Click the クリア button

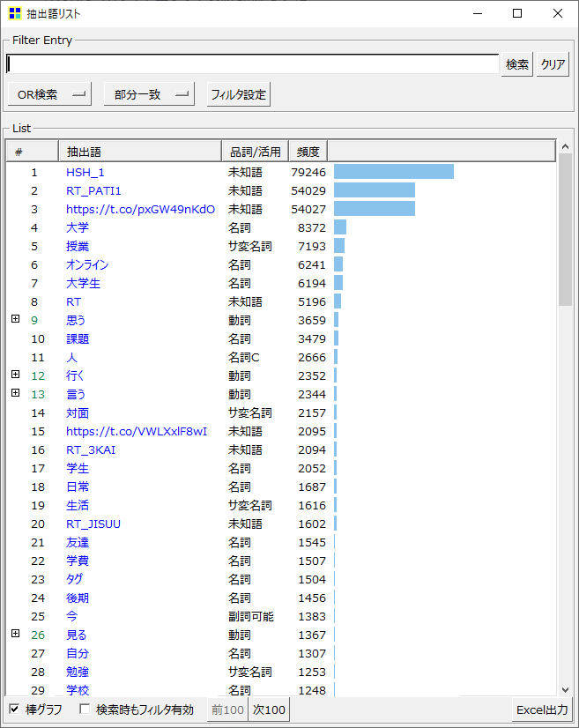tap(553, 64)
